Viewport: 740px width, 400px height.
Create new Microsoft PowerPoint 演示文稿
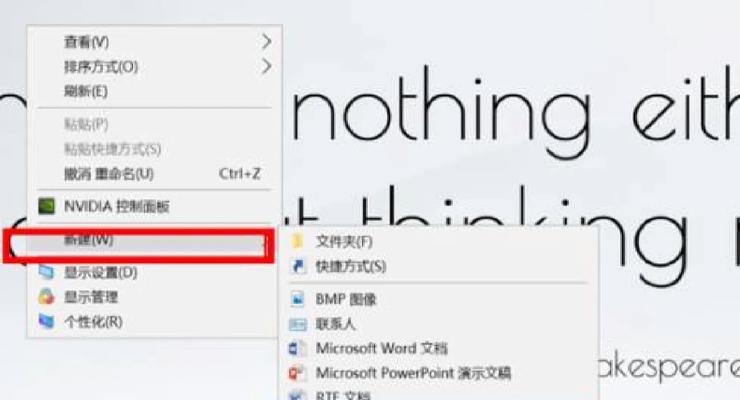[413, 373]
